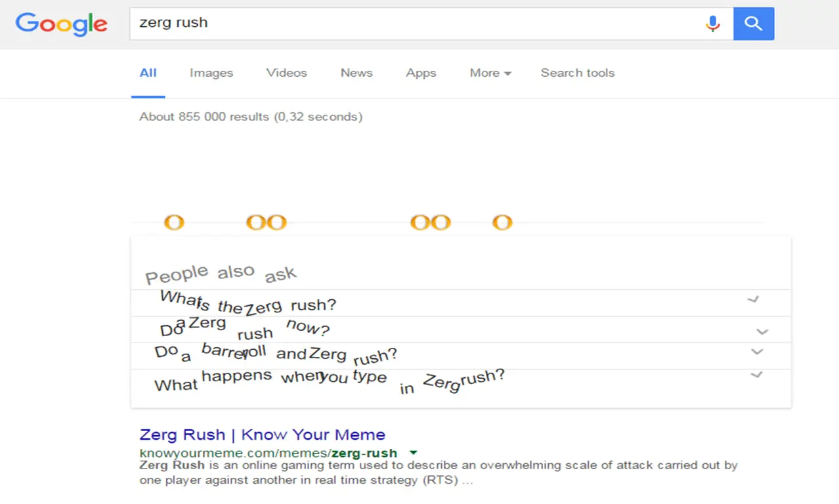Expand "What happens when you type in Zerg rush?"
The width and height of the screenshot is (839, 504).
tap(756, 375)
